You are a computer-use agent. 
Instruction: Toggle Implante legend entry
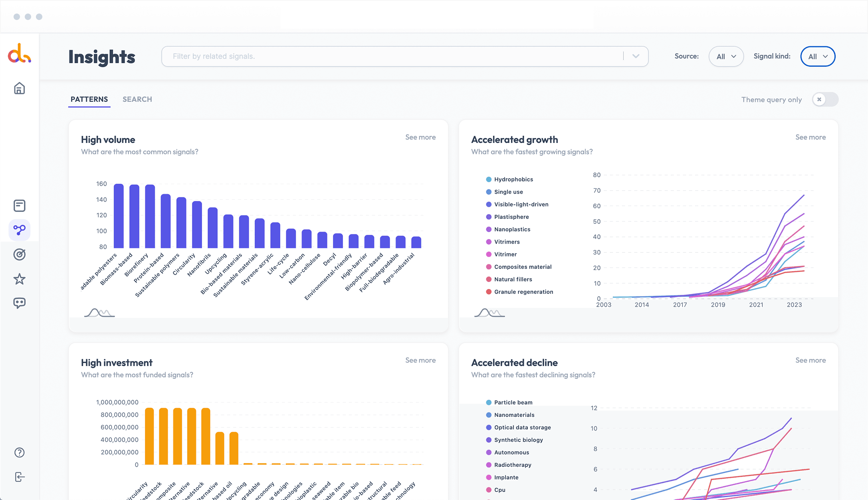[x=502, y=477]
